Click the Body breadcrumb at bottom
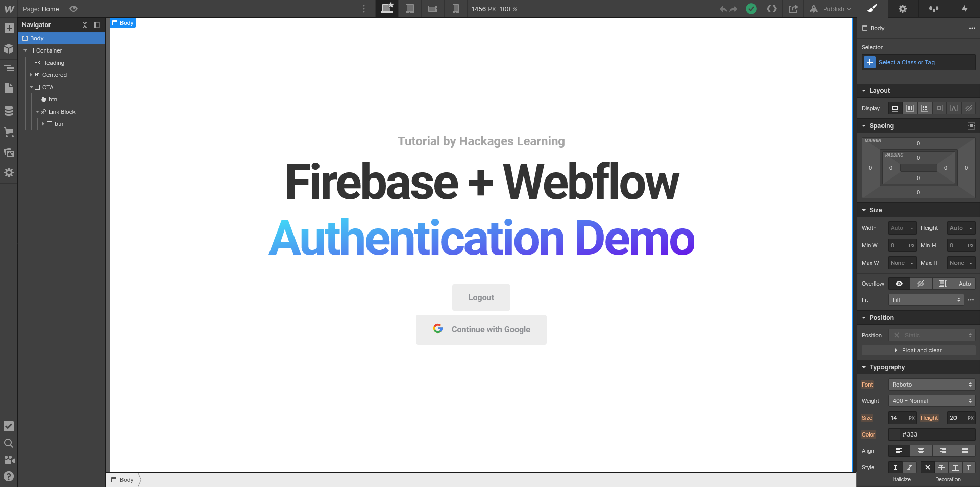The image size is (980, 487). tap(123, 480)
